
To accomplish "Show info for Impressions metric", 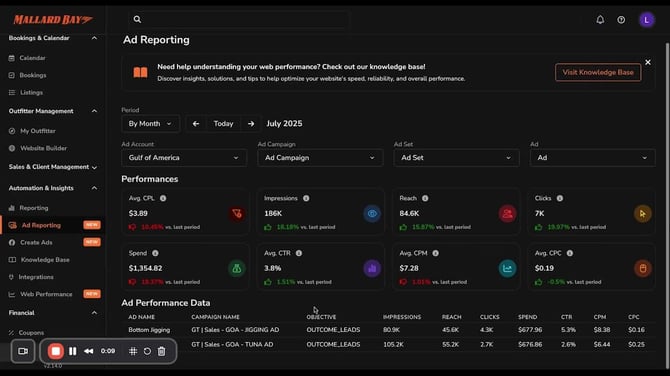I will [306, 198].
